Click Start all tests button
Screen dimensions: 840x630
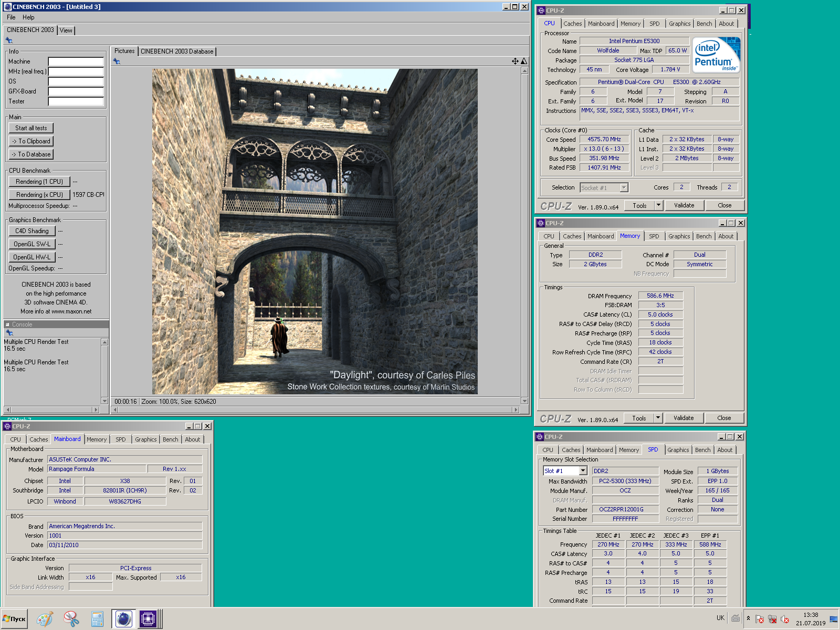[31, 128]
